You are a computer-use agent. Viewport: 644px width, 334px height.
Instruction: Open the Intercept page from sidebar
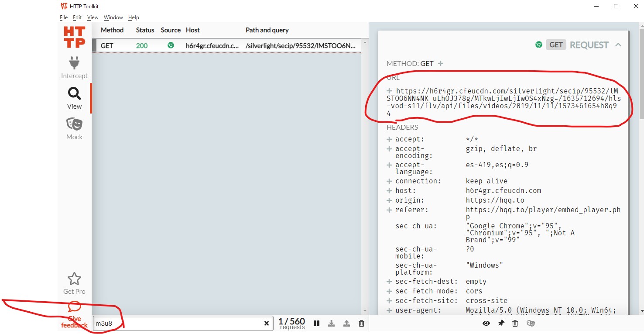point(74,68)
